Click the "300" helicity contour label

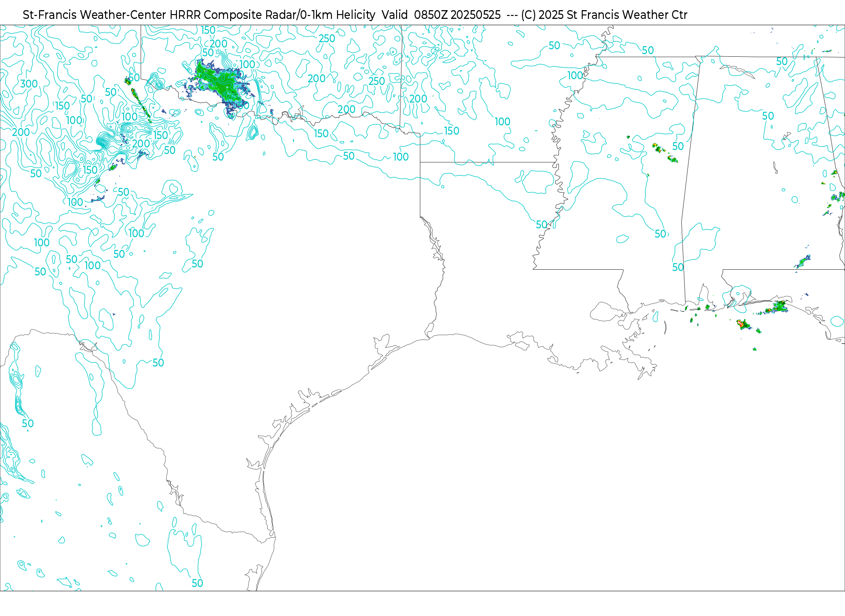29,84
